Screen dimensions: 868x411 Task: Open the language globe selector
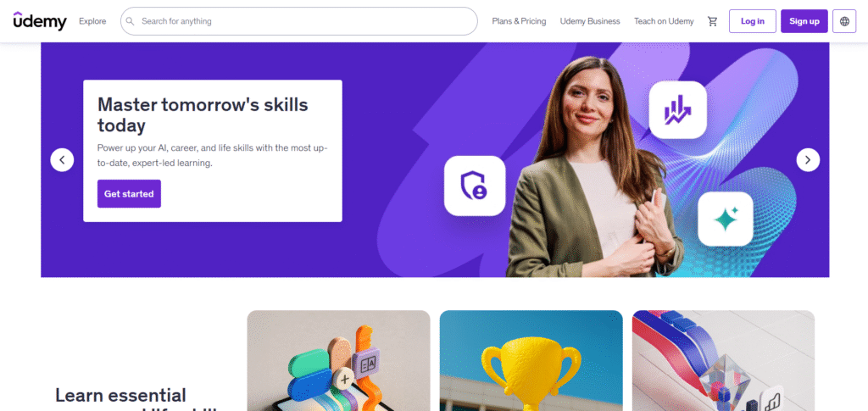[844, 21]
